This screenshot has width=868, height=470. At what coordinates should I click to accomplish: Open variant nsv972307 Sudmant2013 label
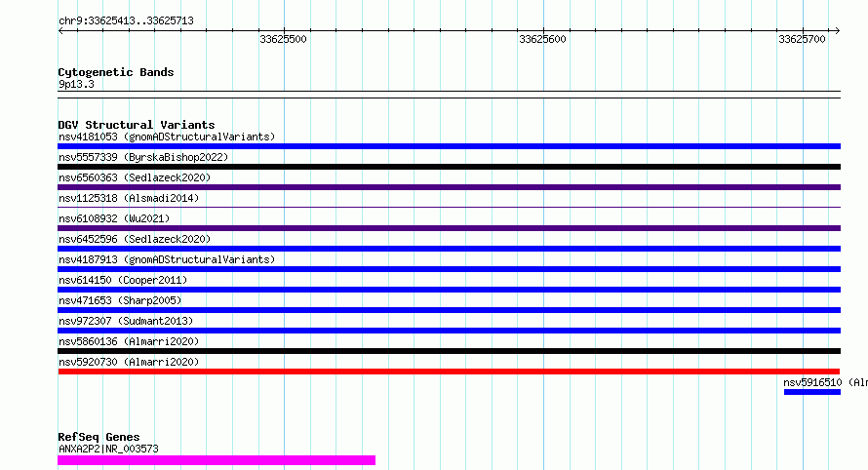pos(126,321)
